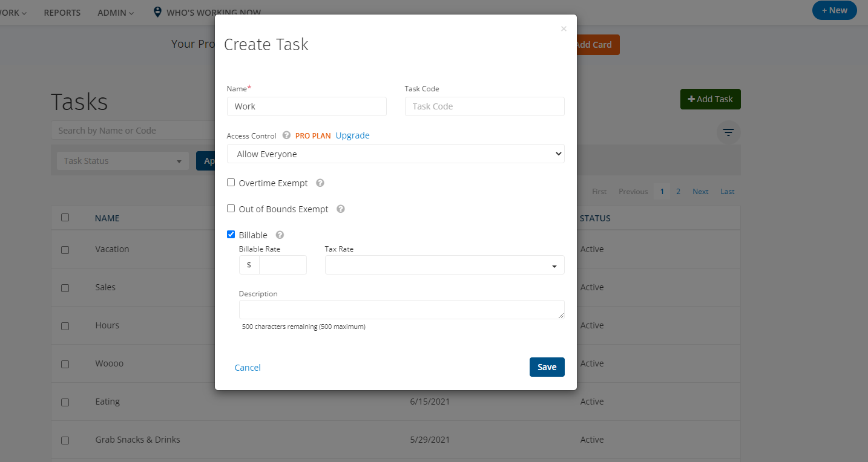868x462 pixels.
Task: Go to page 2 of tasks
Action: (679, 192)
